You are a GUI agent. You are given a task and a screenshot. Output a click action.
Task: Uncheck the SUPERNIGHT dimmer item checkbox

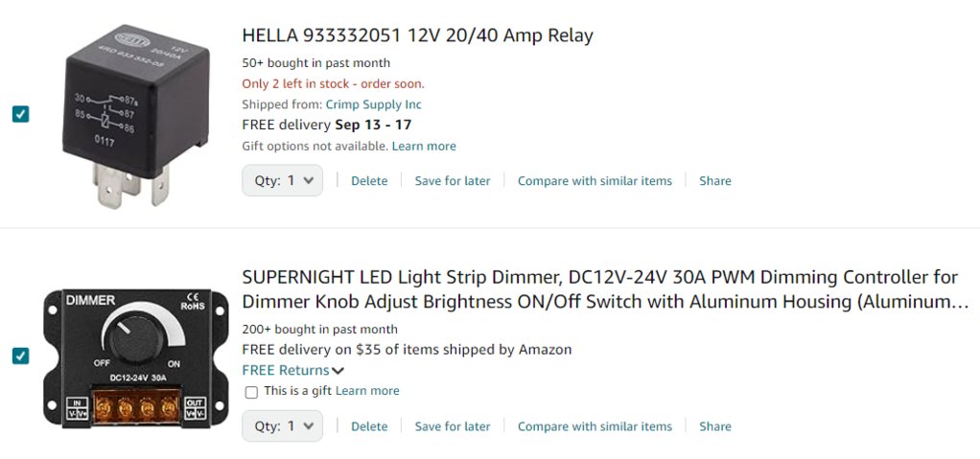21,356
